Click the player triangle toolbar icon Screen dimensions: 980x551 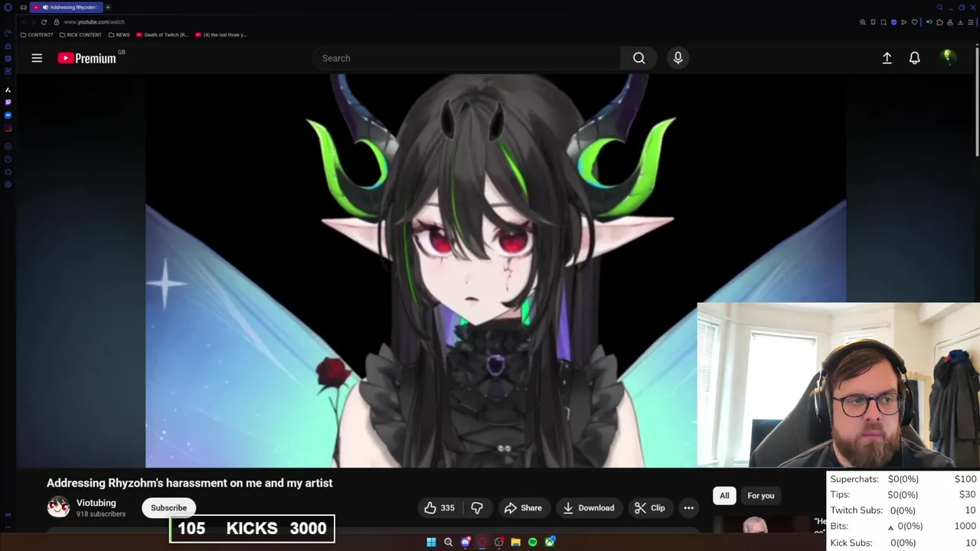(x=903, y=22)
